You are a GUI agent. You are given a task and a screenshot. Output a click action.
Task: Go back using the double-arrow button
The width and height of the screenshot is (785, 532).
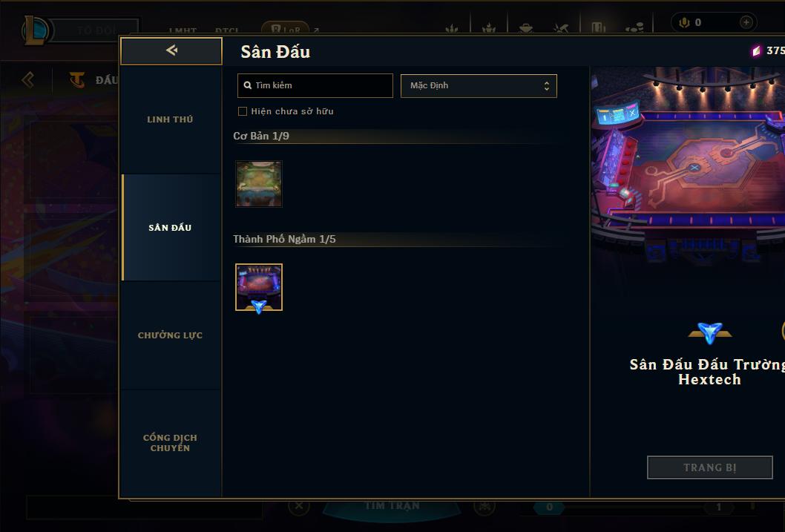point(171,50)
